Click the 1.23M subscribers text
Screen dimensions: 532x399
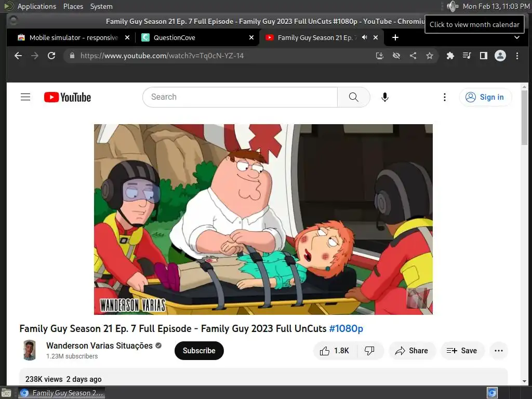(72, 356)
